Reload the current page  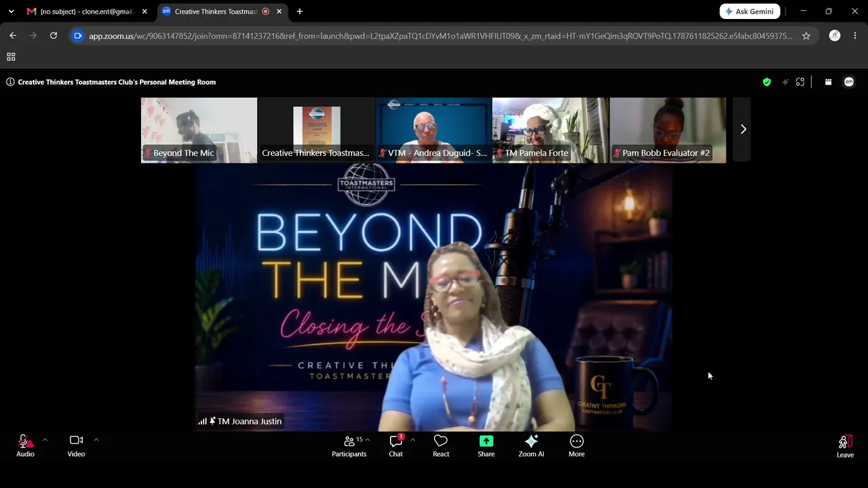click(54, 36)
